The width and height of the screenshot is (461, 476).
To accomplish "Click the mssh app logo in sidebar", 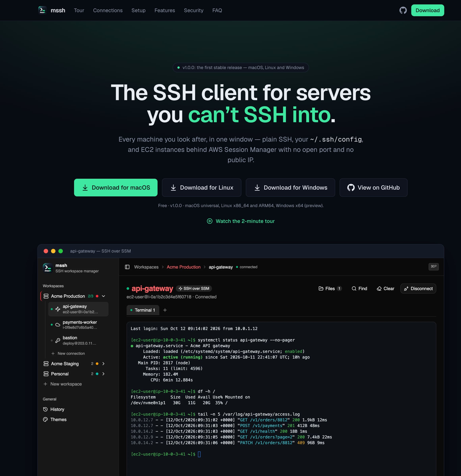I will [48, 268].
